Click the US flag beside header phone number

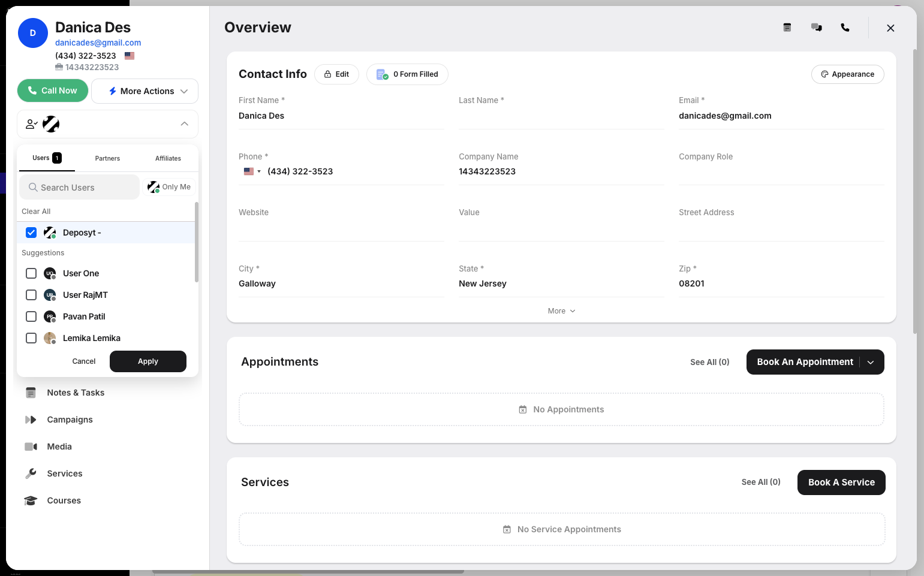(x=130, y=56)
